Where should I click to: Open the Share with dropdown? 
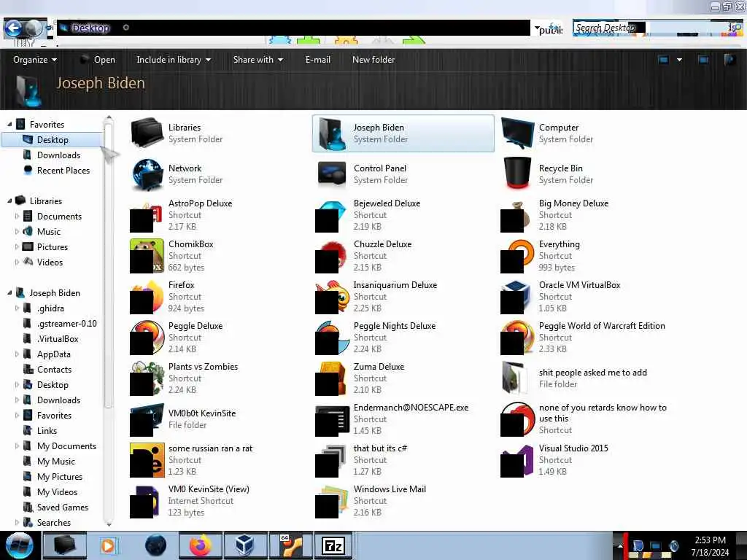pyautogui.click(x=258, y=60)
